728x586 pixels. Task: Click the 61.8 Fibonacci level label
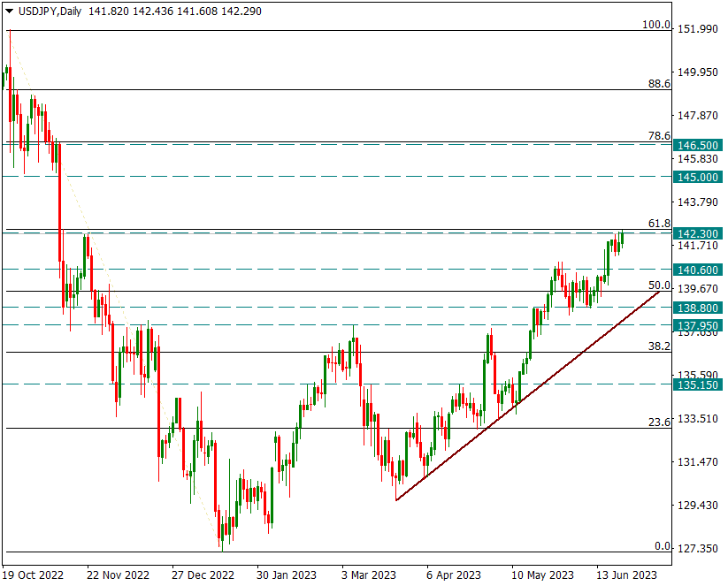[x=659, y=223]
